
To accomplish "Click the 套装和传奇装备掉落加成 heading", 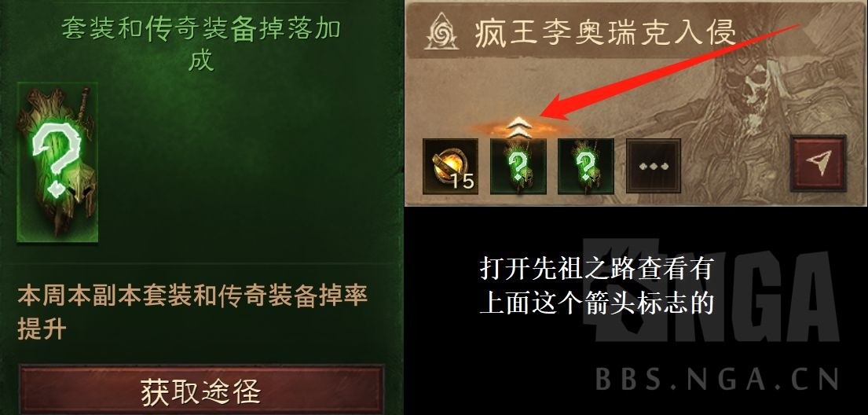I will [x=200, y=43].
